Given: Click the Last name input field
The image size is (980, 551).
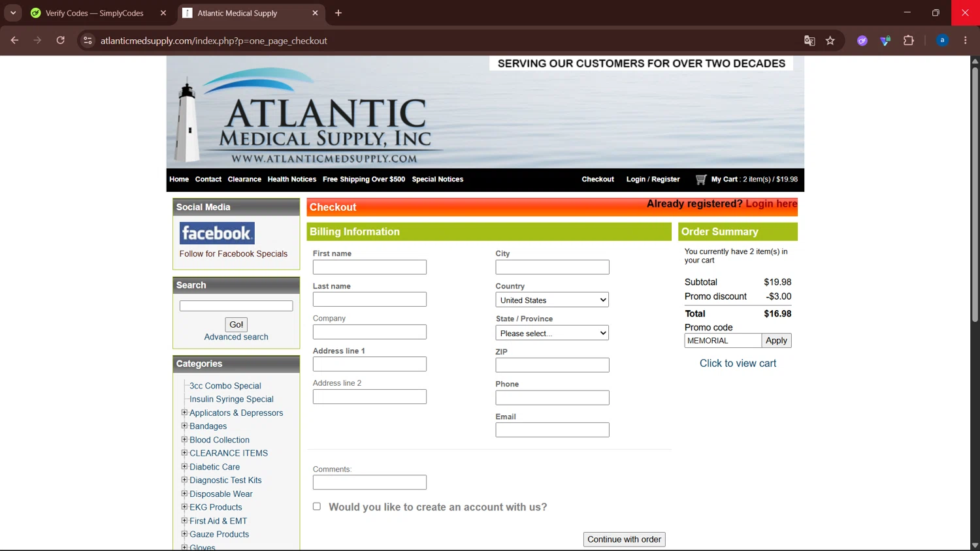Looking at the screenshot, I should pos(370,300).
